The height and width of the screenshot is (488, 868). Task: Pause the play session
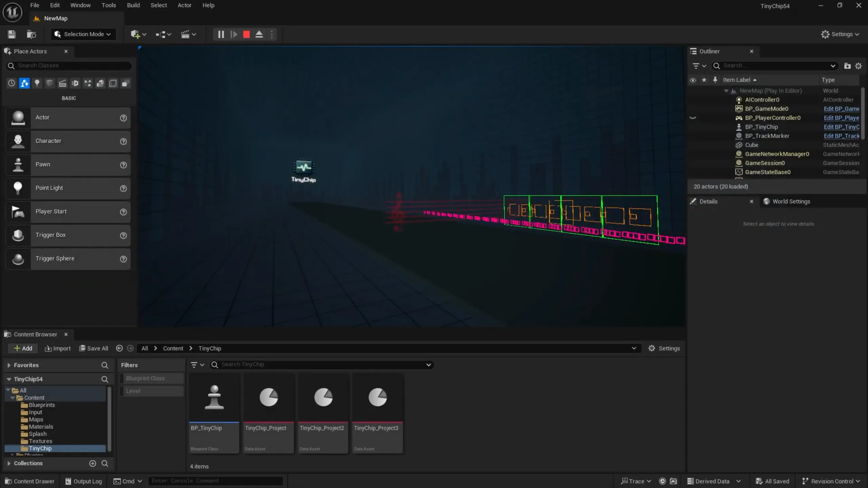pos(221,34)
